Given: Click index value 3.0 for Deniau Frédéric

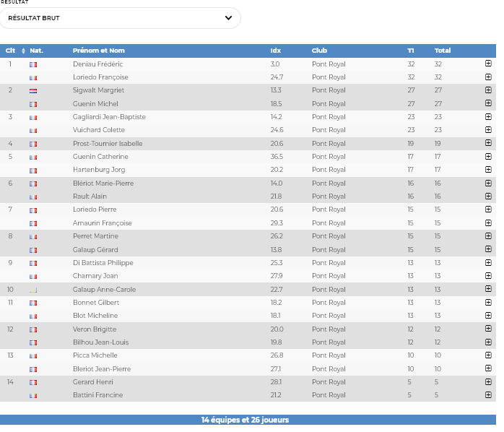Looking at the screenshot, I should (275, 64).
